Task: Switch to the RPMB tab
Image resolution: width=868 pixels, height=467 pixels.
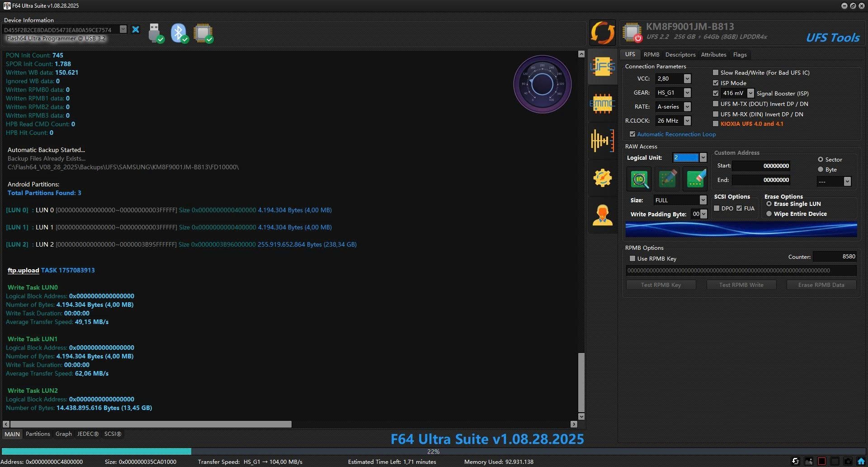Action: click(651, 55)
